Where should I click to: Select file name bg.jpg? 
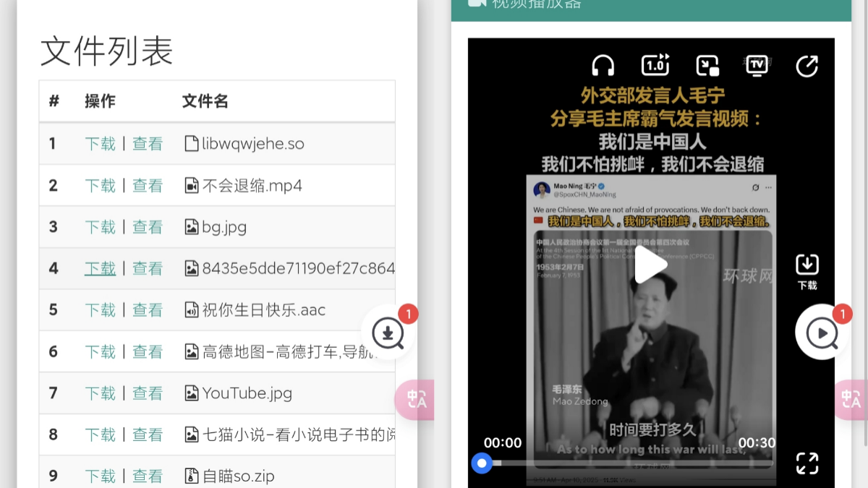(x=224, y=227)
